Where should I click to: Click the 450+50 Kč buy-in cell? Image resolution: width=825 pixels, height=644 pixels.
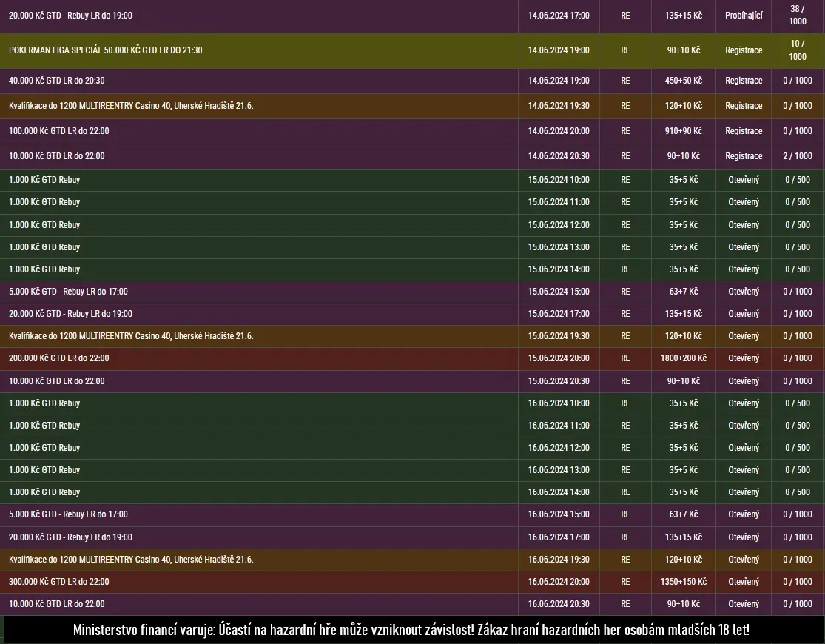(683, 81)
